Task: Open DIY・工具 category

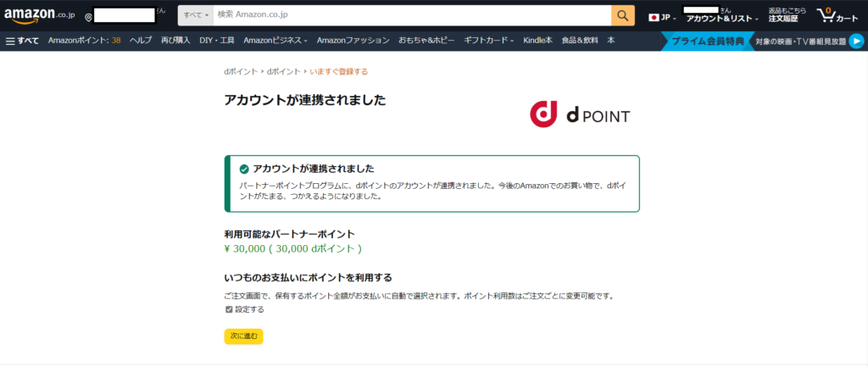Action: click(x=216, y=41)
